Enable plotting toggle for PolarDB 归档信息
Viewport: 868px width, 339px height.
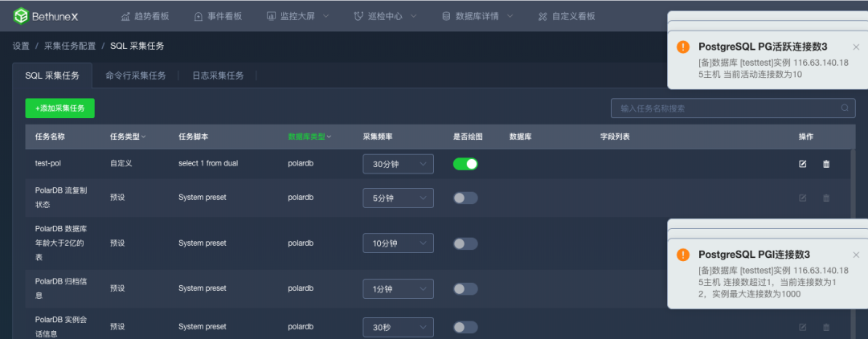pyautogui.click(x=465, y=288)
